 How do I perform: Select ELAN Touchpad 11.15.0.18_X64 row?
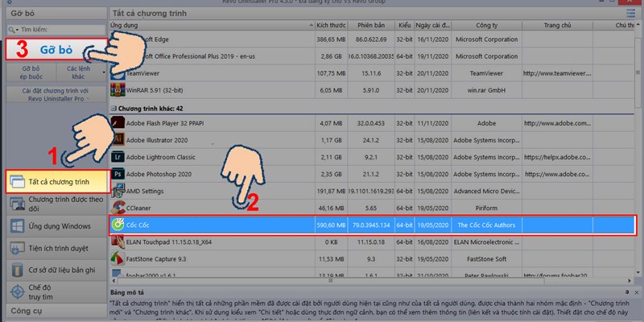pyautogui.click(x=372, y=242)
